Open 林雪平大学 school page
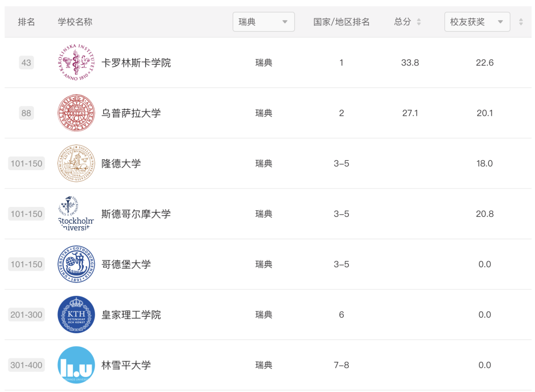 [x=126, y=365]
